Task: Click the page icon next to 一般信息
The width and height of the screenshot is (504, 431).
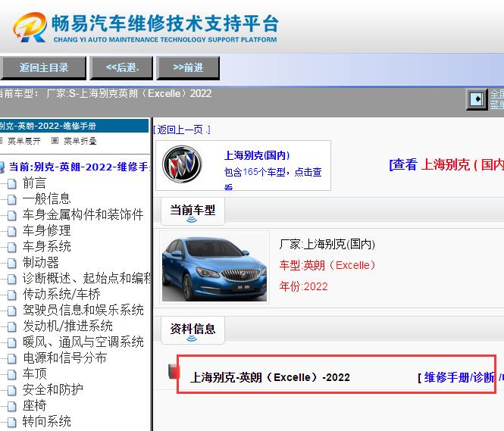Action: [x=12, y=200]
